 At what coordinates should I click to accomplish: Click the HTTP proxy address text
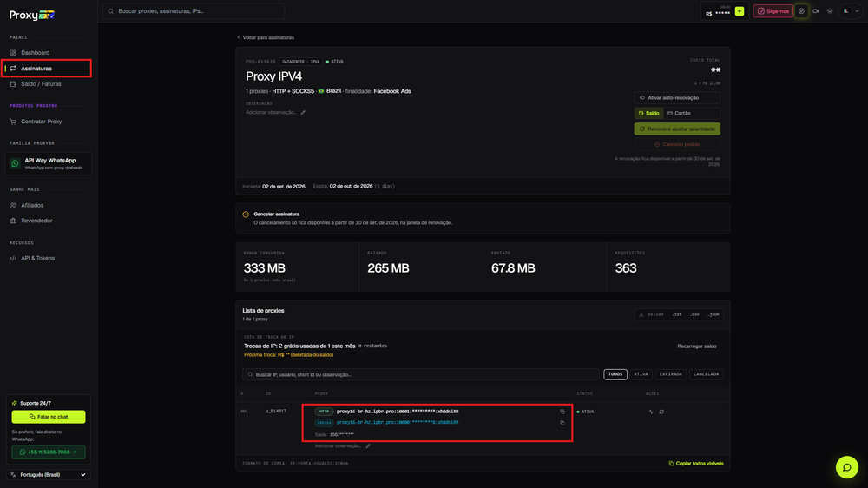pos(398,412)
